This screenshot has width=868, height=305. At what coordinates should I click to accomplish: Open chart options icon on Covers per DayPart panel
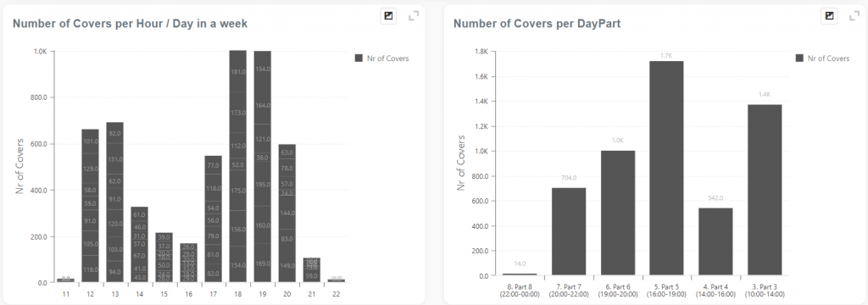tap(829, 16)
